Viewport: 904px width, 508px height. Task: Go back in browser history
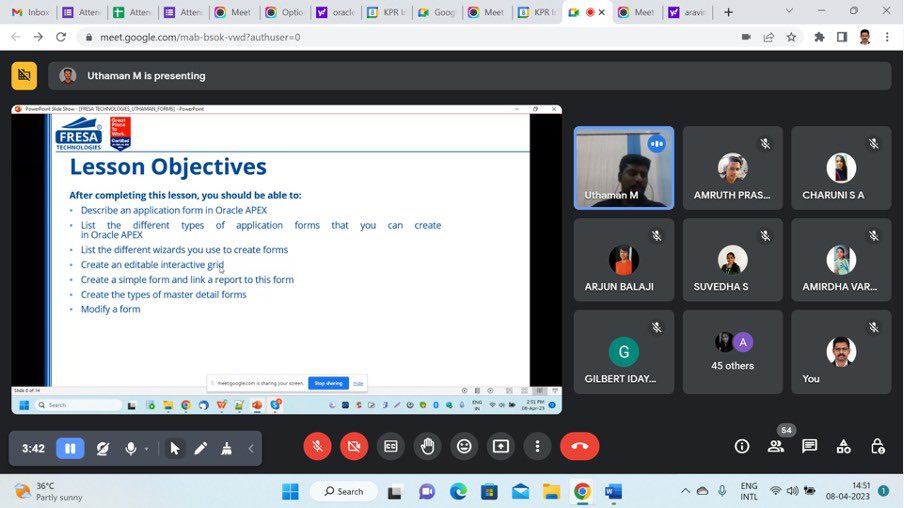[16, 37]
